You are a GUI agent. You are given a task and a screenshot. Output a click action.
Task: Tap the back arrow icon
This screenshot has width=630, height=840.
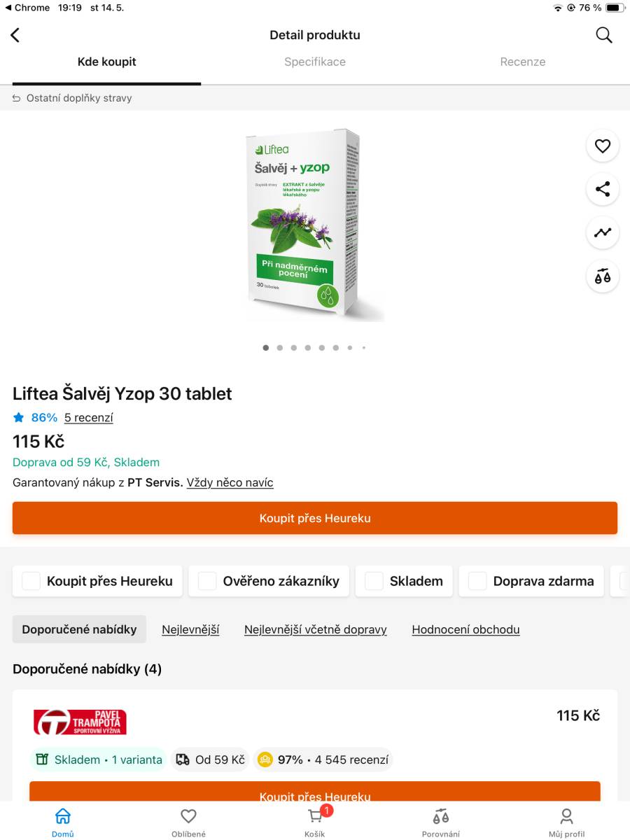15,35
